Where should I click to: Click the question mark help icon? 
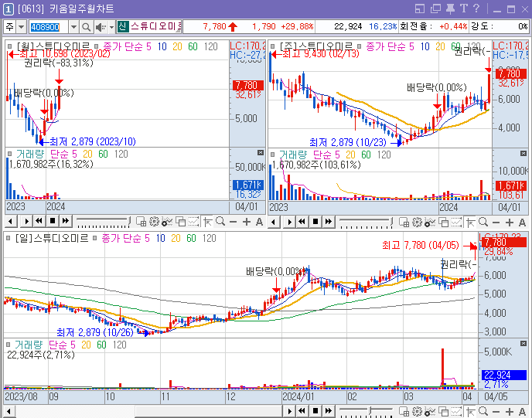(476, 8)
